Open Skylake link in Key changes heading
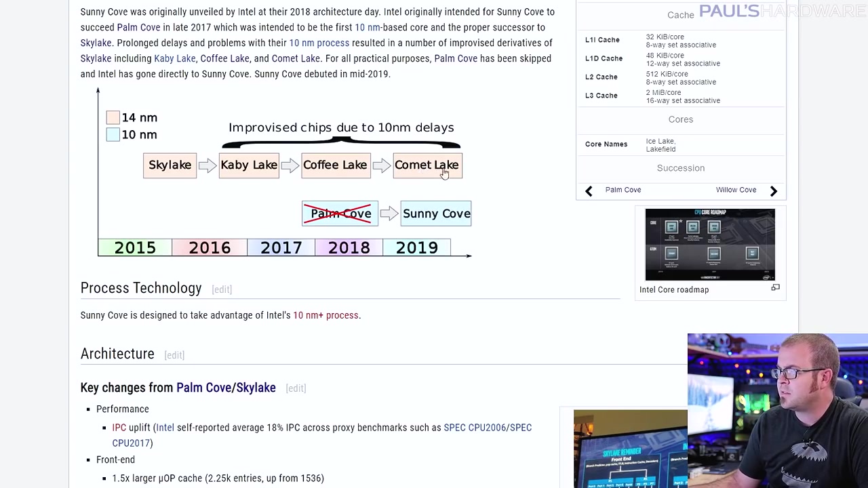 256,388
